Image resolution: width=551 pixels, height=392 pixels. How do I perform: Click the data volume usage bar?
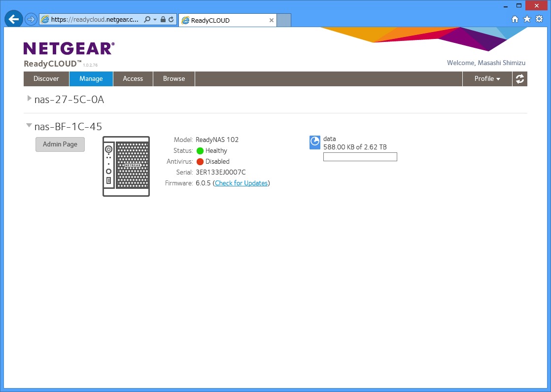pyautogui.click(x=360, y=157)
